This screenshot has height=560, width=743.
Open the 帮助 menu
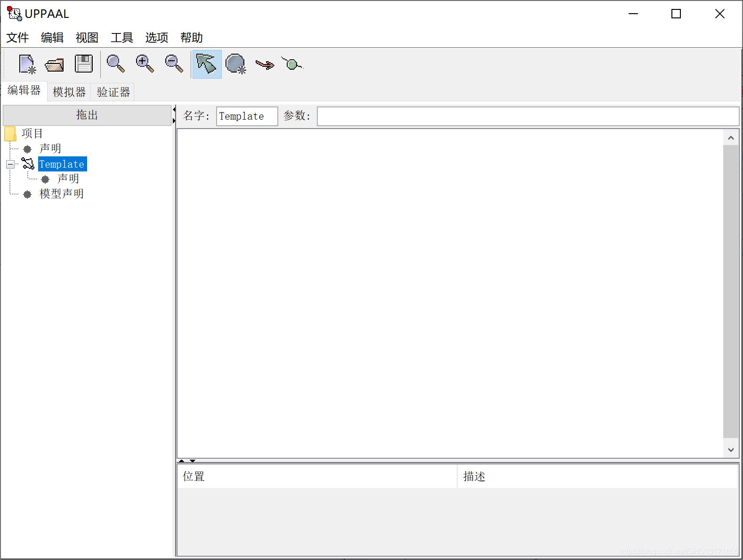192,38
